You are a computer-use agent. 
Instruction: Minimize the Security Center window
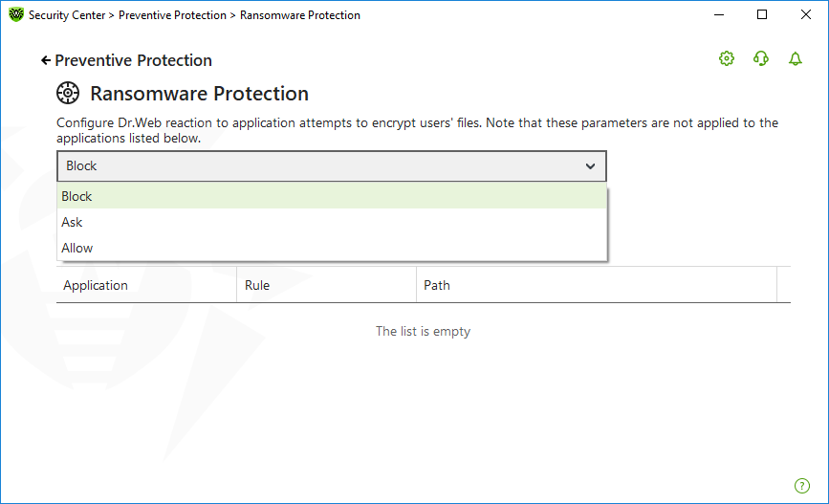[719, 14]
